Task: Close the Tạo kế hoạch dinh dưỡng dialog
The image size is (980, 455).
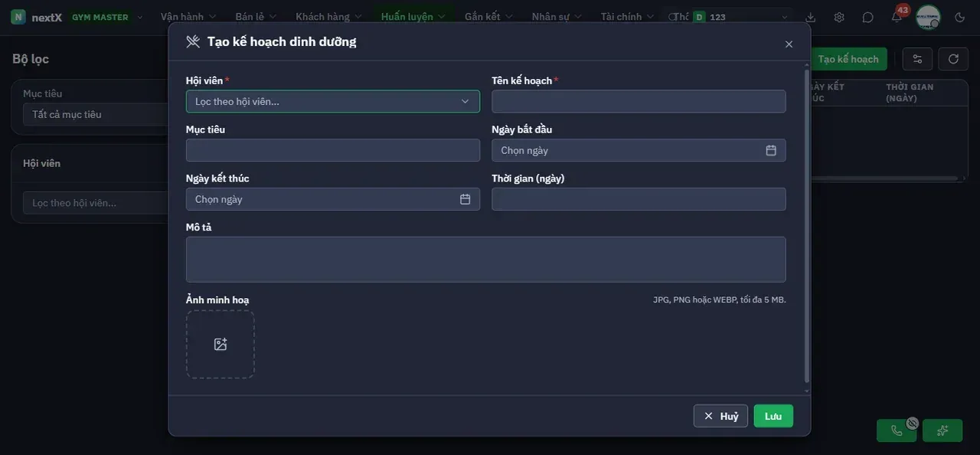Action: tap(789, 44)
